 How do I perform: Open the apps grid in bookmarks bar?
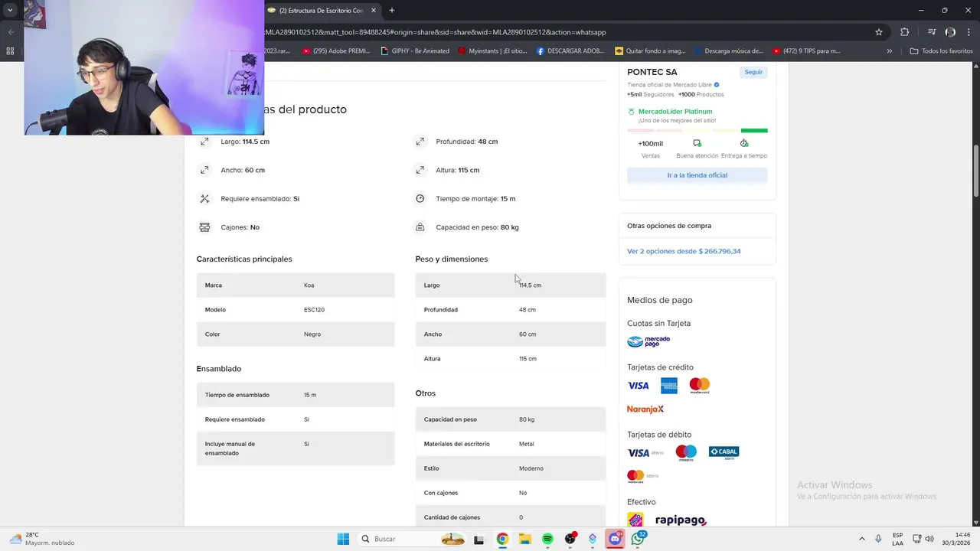10,51
